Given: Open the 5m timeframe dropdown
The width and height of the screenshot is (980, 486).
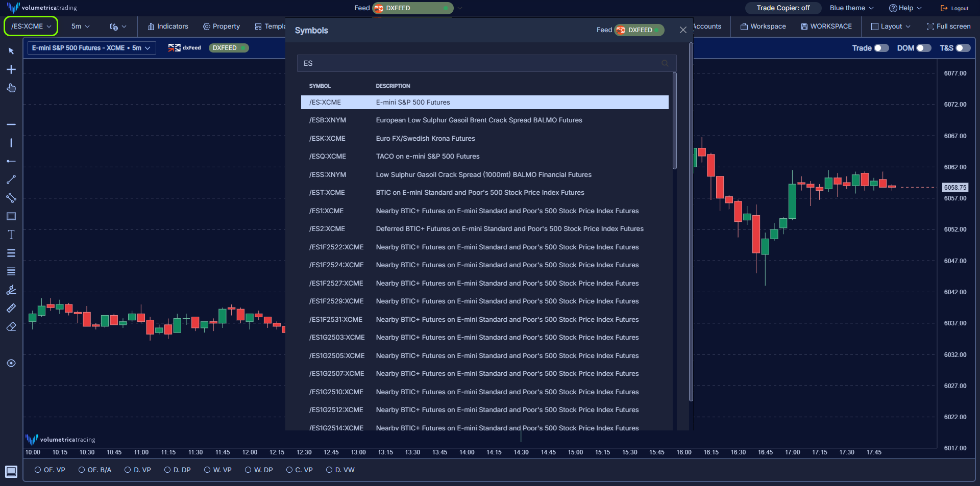Looking at the screenshot, I should pos(81,27).
